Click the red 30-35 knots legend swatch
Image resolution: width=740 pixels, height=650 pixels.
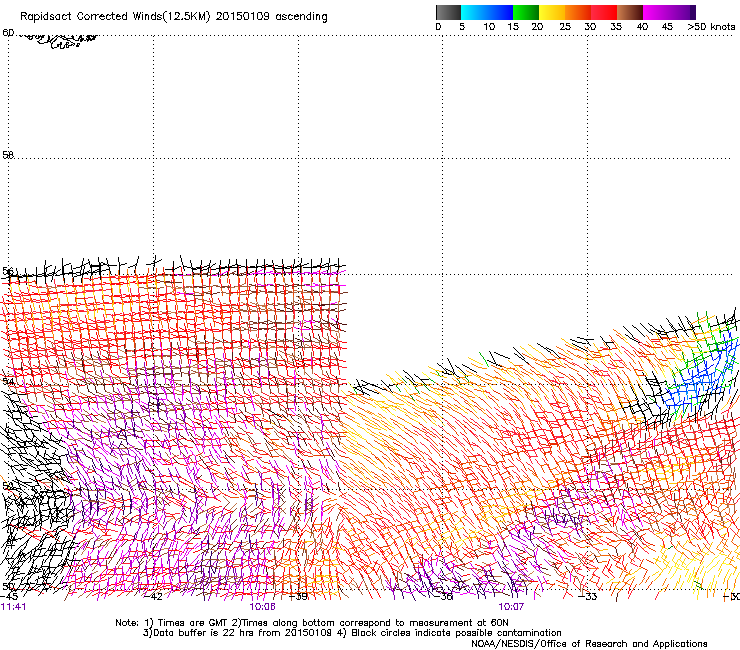604,12
